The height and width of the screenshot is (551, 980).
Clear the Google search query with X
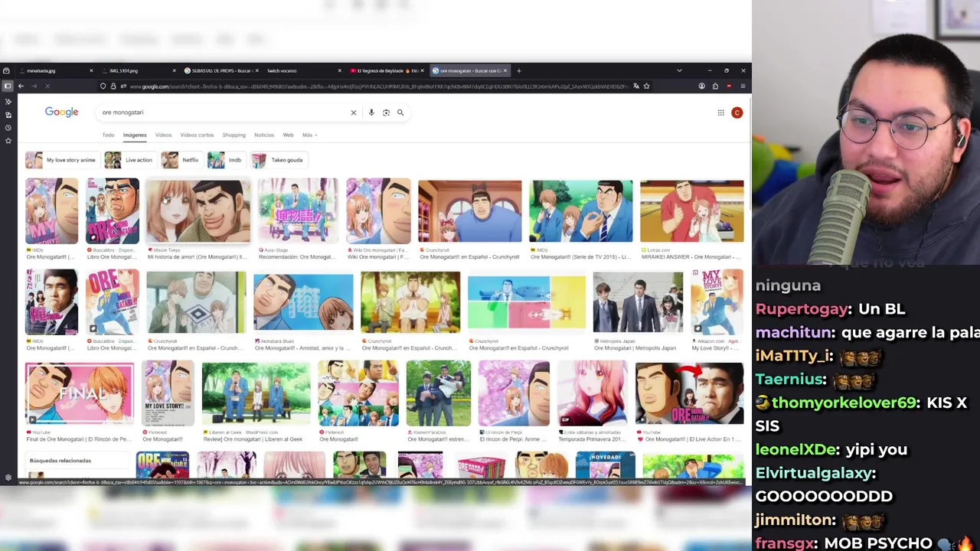point(354,112)
